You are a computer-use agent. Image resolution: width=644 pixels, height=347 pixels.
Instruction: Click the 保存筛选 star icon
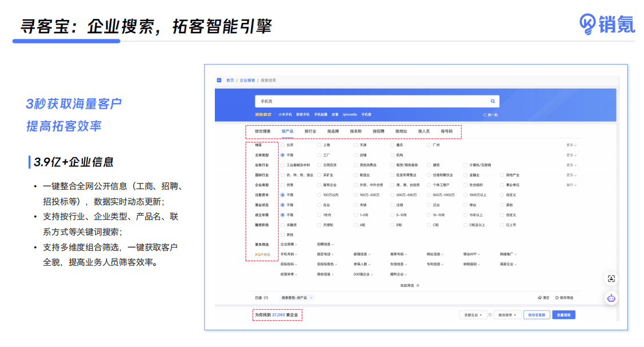point(557,298)
